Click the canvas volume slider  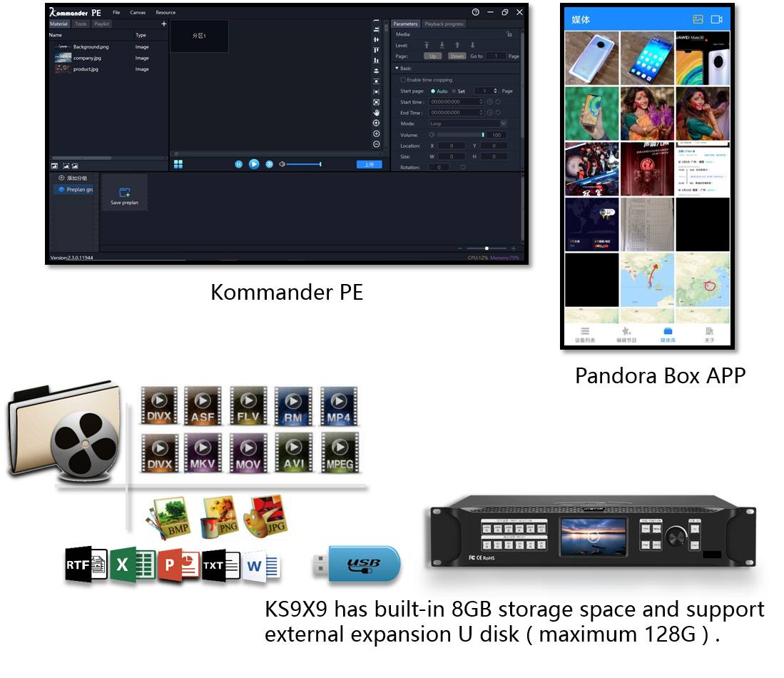tap(304, 164)
